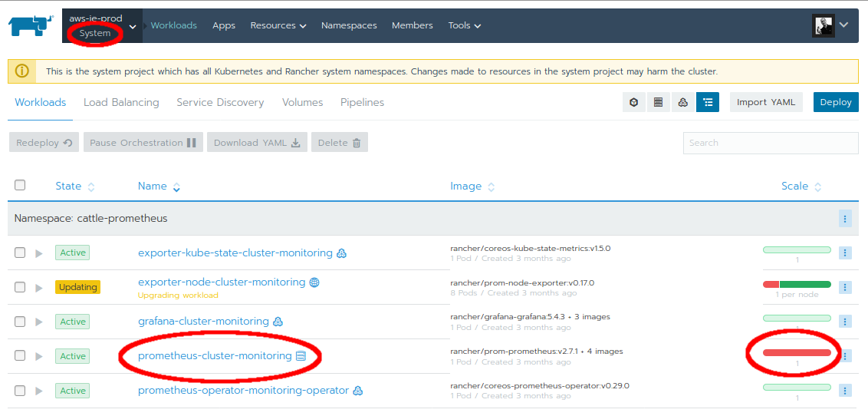Expand the prometheus-cluster-monitoring row
Viewport: 868px width, 416px height.
point(39,356)
